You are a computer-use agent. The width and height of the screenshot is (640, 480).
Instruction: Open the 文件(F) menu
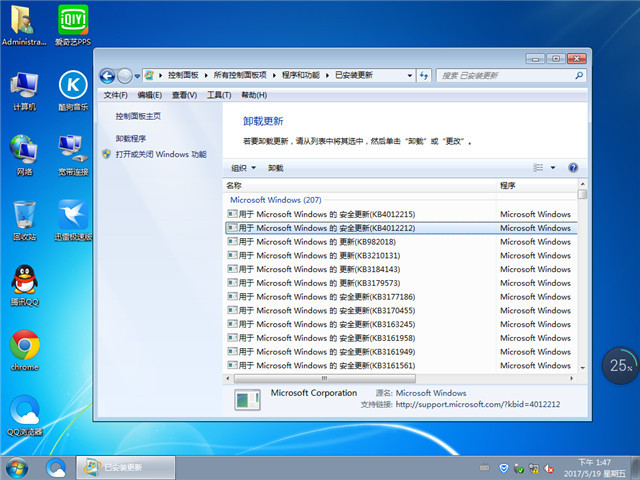[116, 95]
